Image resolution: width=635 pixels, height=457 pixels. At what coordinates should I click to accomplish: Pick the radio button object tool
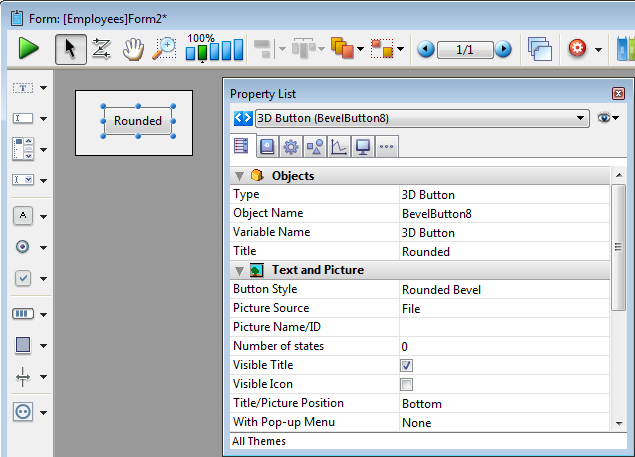pos(23,246)
